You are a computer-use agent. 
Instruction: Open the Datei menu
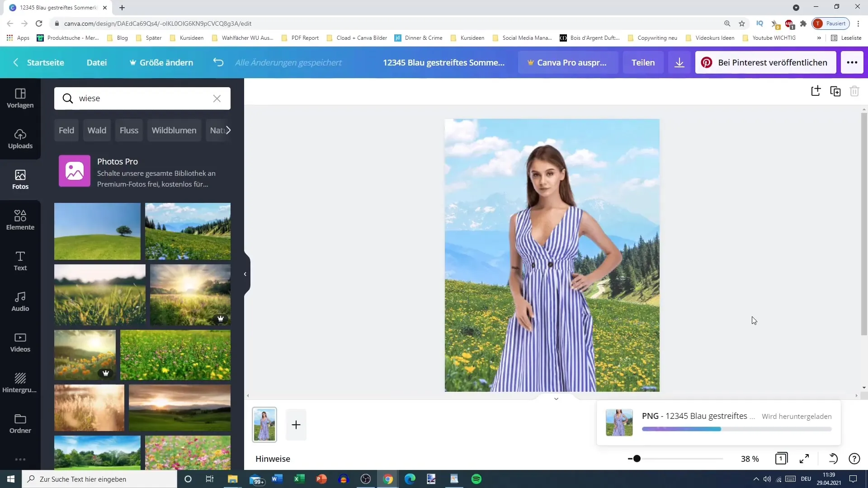point(97,62)
